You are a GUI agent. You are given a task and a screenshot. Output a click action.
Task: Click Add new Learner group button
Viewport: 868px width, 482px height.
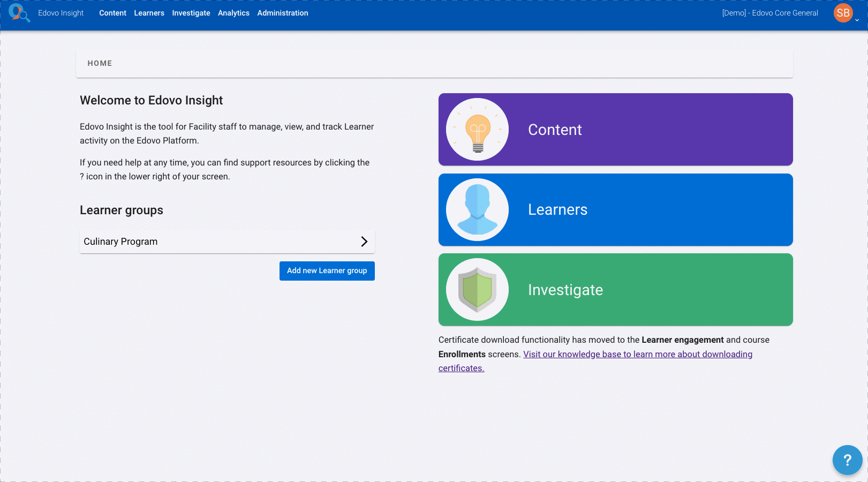[x=327, y=271]
